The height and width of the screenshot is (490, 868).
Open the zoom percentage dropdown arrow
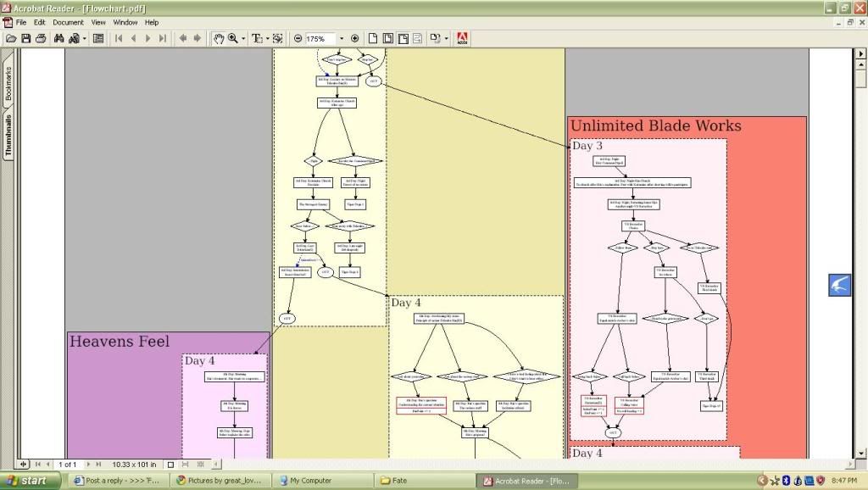(342, 38)
